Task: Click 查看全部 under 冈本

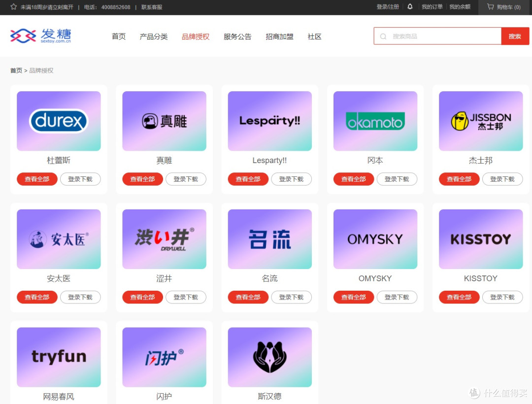Action: tap(354, 179)
